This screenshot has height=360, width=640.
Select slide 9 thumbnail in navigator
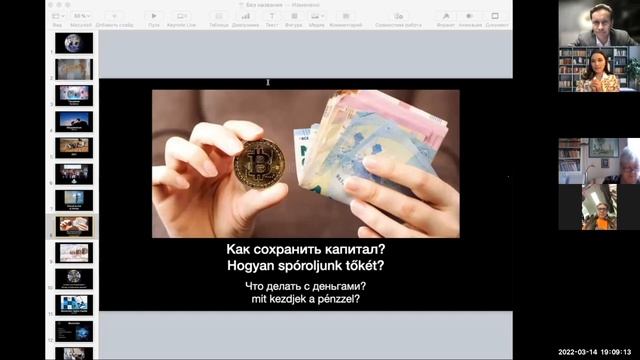pos(74,253)
